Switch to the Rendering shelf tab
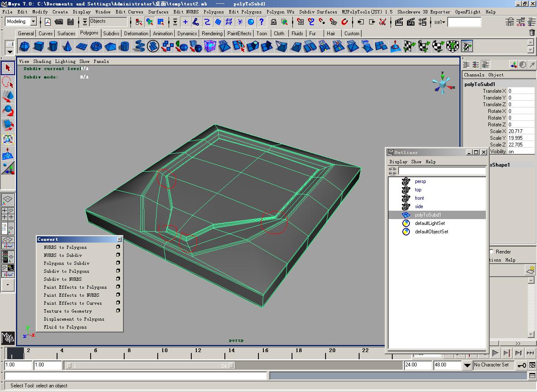Screen dimensions: 537x392 coord(212,34)
